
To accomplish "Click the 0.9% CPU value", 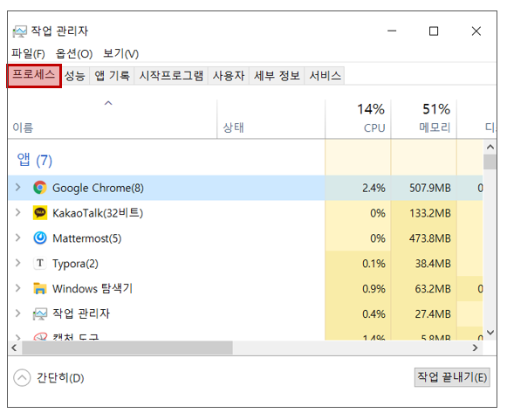I will 373,289.
